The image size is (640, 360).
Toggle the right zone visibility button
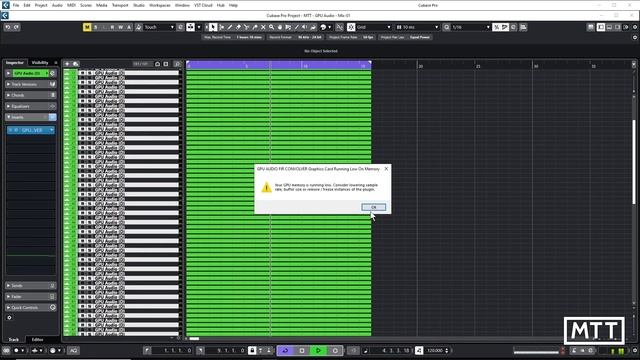(x=618, y=27)
